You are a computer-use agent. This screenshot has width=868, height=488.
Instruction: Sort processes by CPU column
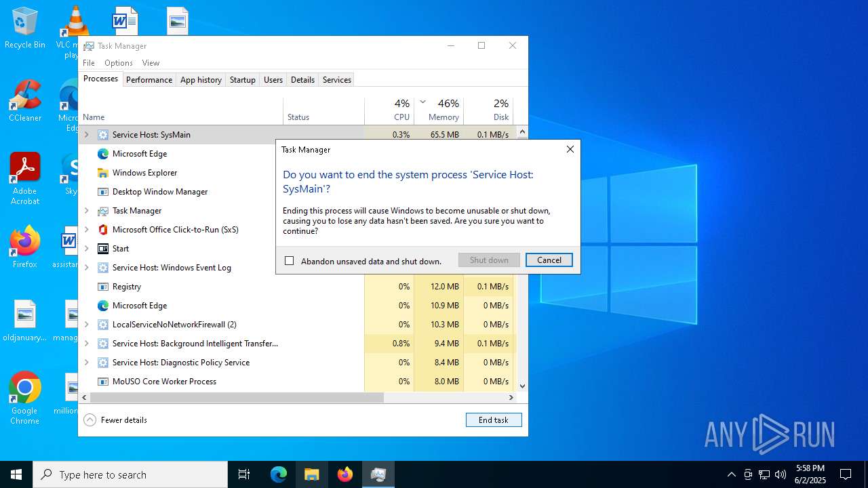[x=389, y=110]
